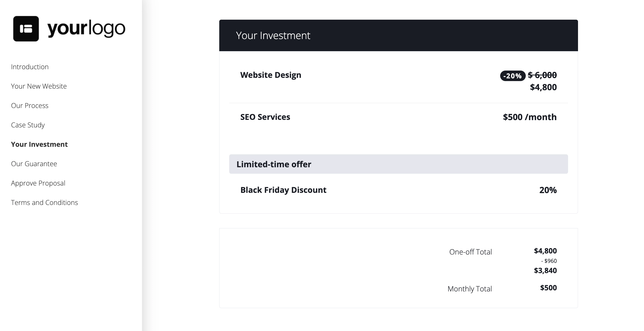This screenshot has width=644, height=331.
Task: Select the Black Friday Discount entry
Action: pyautogui.click(x=283, y=190)
